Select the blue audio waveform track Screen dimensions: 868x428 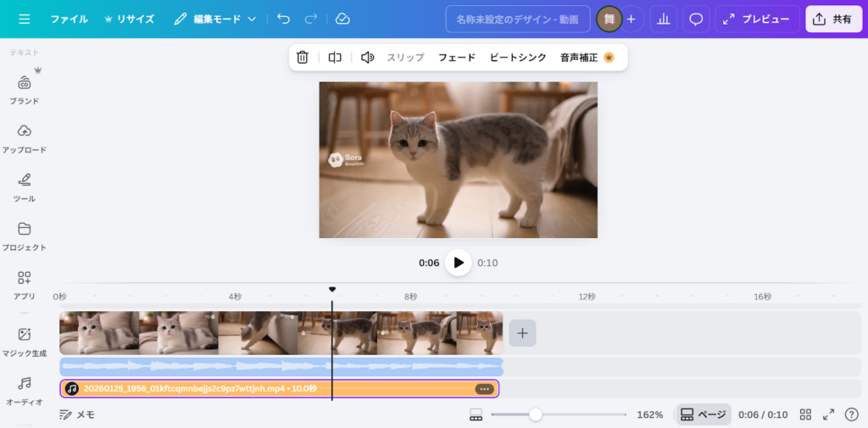tap(281, 366)
